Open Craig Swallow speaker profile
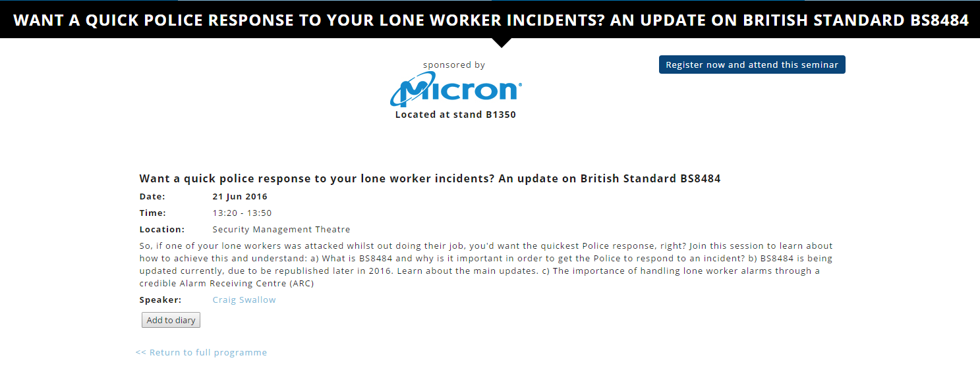980x366 pixels. 244,300
